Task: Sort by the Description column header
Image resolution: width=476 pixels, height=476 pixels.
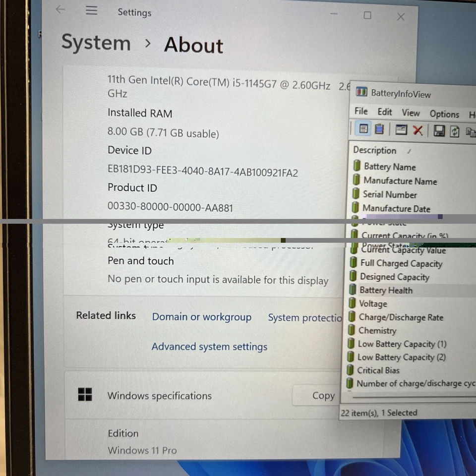Action: 375,150
